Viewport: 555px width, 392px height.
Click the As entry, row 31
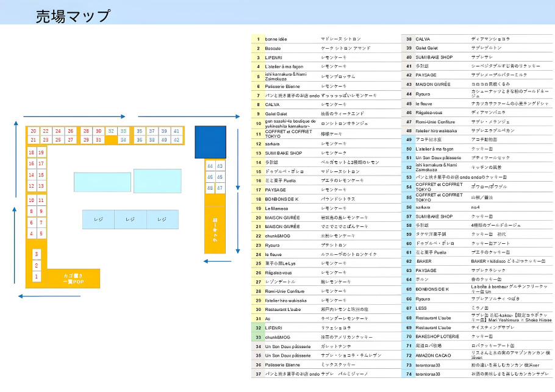click(268, 319)
